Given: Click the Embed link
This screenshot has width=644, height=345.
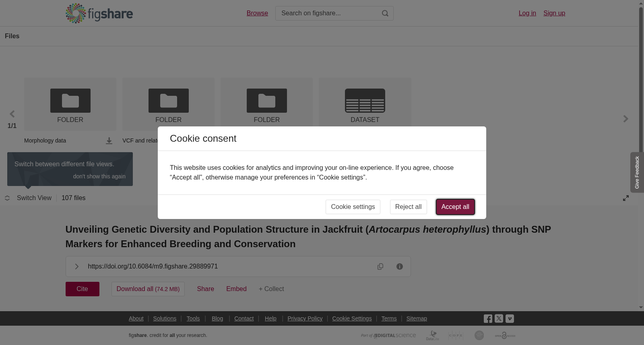Looking at the screenshot, I should pyautogui.click(x=236, y=289).
